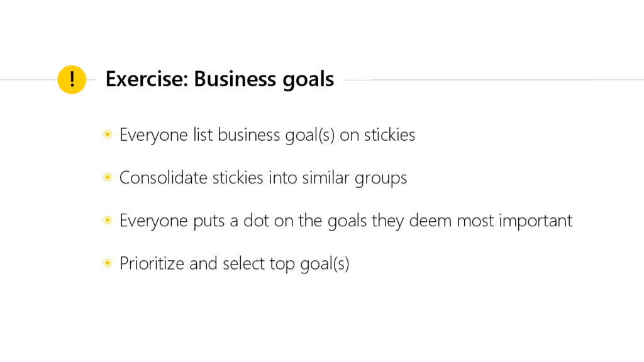Click the bullet marker before "Everyone list business goal(s)"

coord(108,135)
